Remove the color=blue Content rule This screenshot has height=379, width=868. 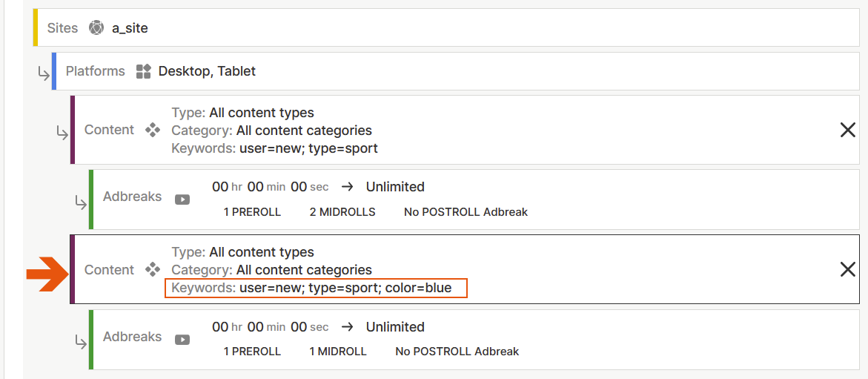tap(847, 270)
